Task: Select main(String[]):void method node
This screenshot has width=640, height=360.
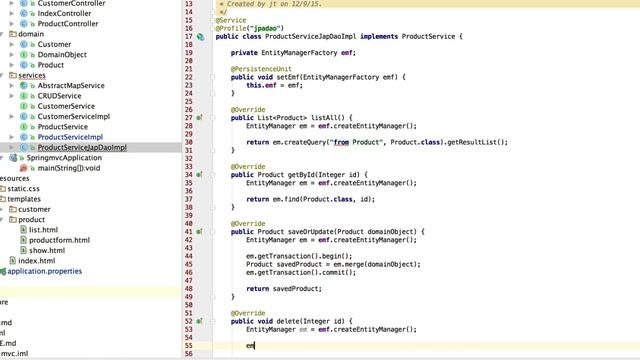Action: (x=69, y=168)
